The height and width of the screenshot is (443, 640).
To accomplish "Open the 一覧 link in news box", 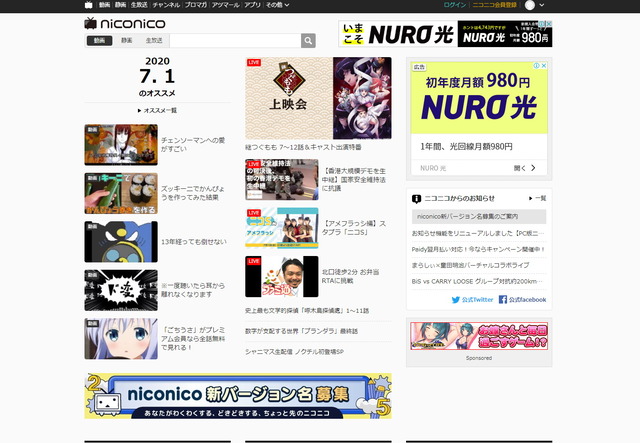I will click(x=538, y=198).
